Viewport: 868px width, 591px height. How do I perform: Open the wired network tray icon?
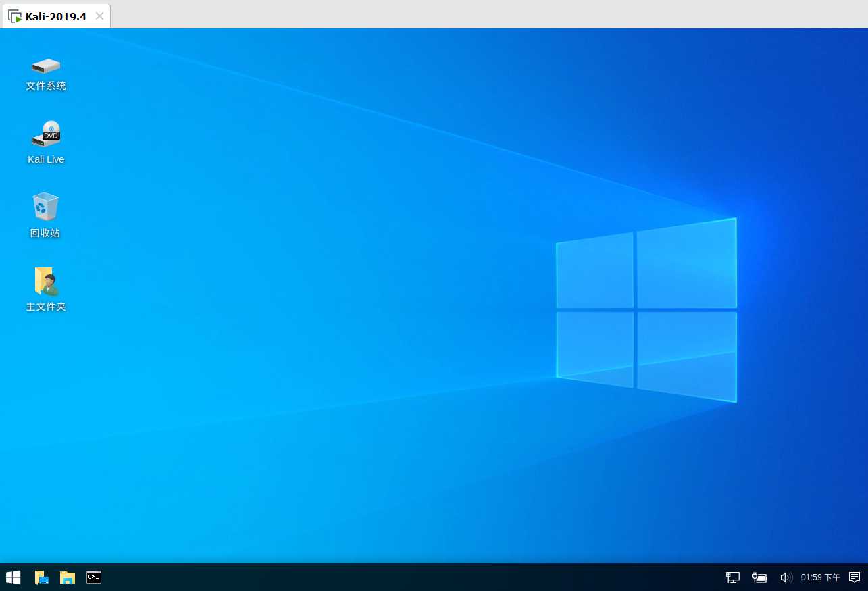(733, 577)
